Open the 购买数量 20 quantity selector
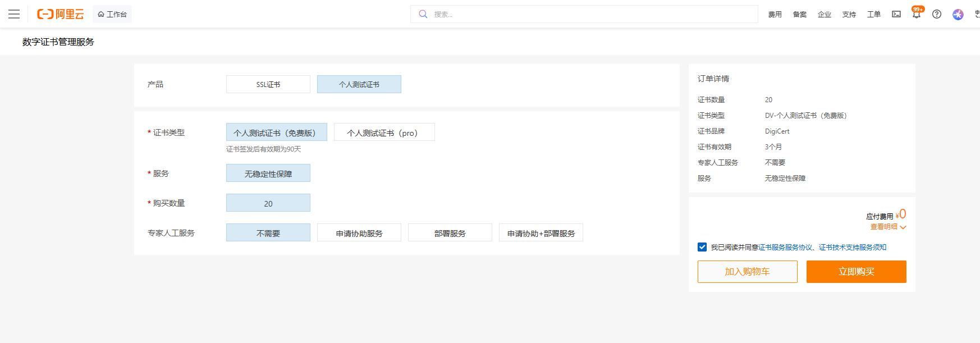This screenshot has width=980, height=343. coord(268,203)
